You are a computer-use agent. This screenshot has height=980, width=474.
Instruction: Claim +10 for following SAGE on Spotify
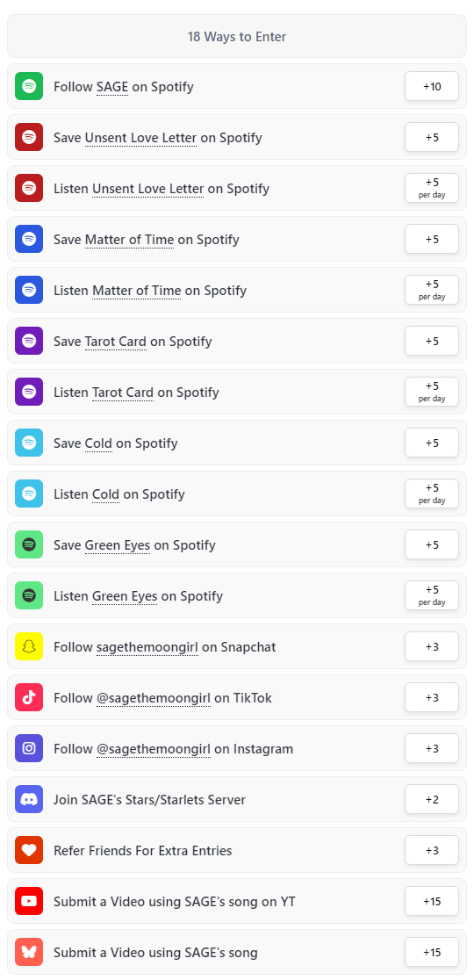click(x=432, y=86)
